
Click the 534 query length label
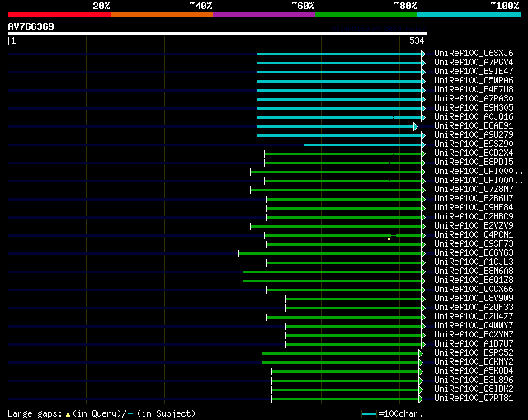pyautogui.click(x=417, y=40)
